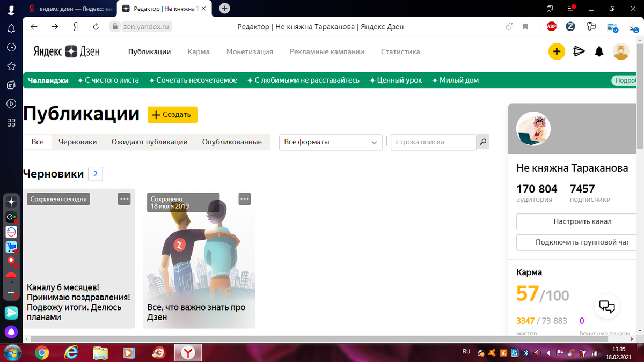Open new browser tab with plus

tap(225, 8)
